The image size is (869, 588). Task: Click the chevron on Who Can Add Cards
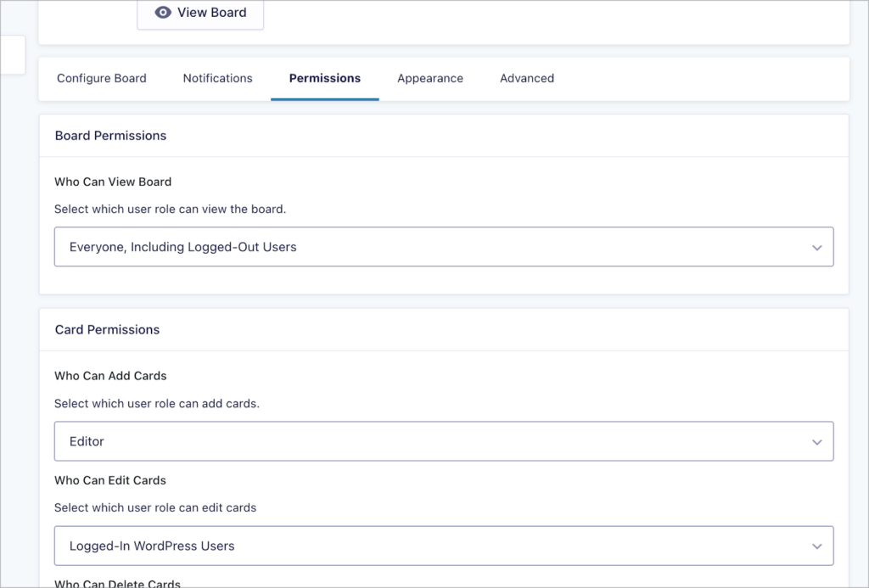816,441
